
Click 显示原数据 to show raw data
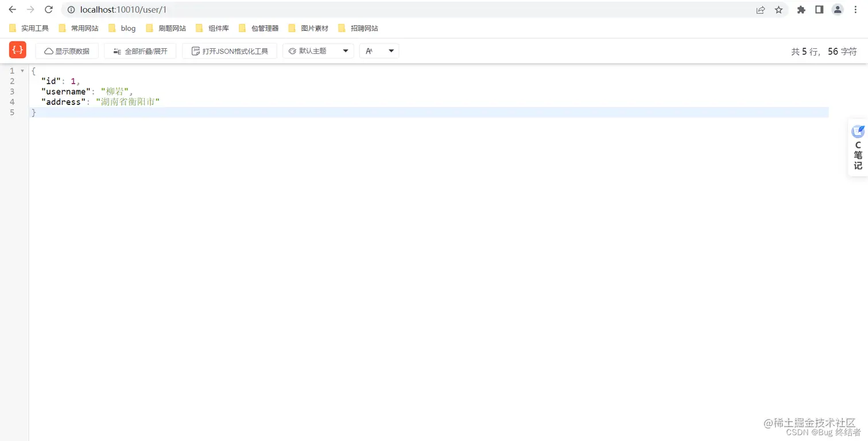pyautogui.click(x=67, y=51)
